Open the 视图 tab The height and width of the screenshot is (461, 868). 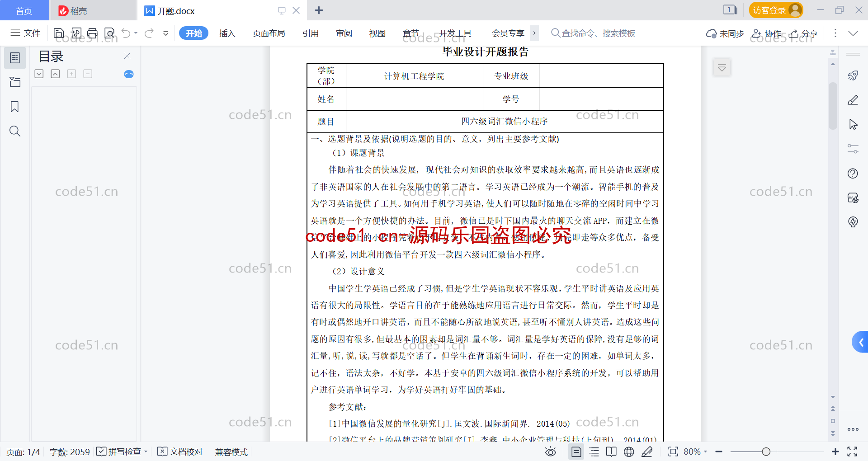(x=377, y=33)
